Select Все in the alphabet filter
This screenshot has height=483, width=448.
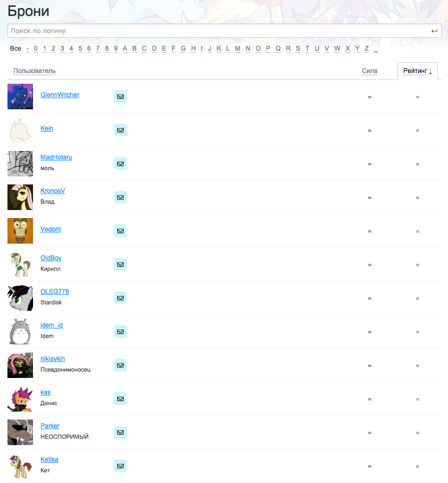pyautogui.click(x=15, y=49)
